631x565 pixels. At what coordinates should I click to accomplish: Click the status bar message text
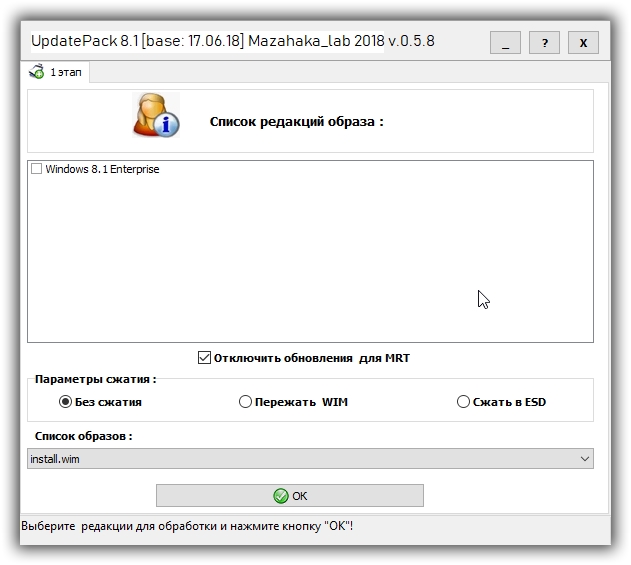[187, 526]
